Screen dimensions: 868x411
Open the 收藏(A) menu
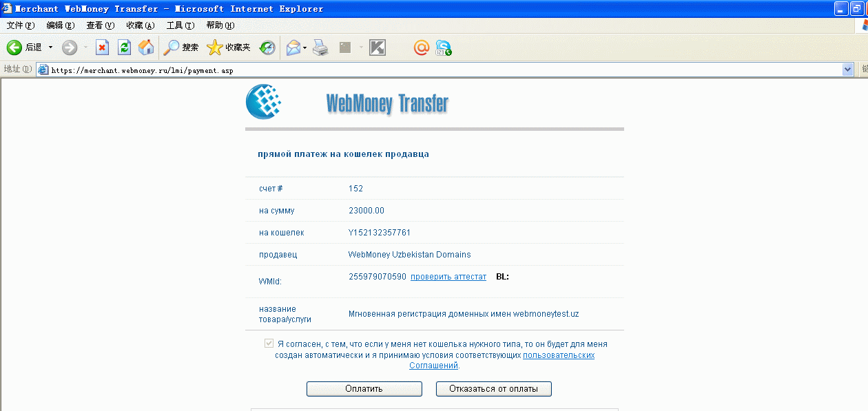pos(141,25)
